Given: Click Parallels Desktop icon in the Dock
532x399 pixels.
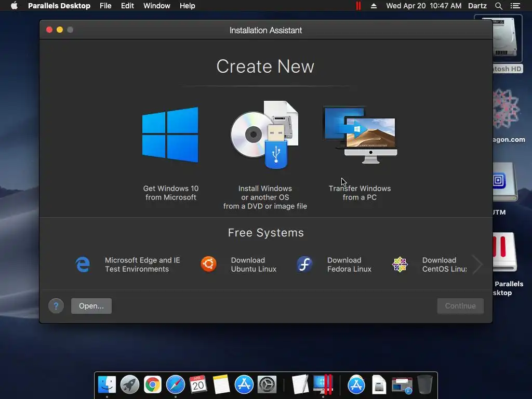Looking at the screenshot, I should (x=323, y=385).
